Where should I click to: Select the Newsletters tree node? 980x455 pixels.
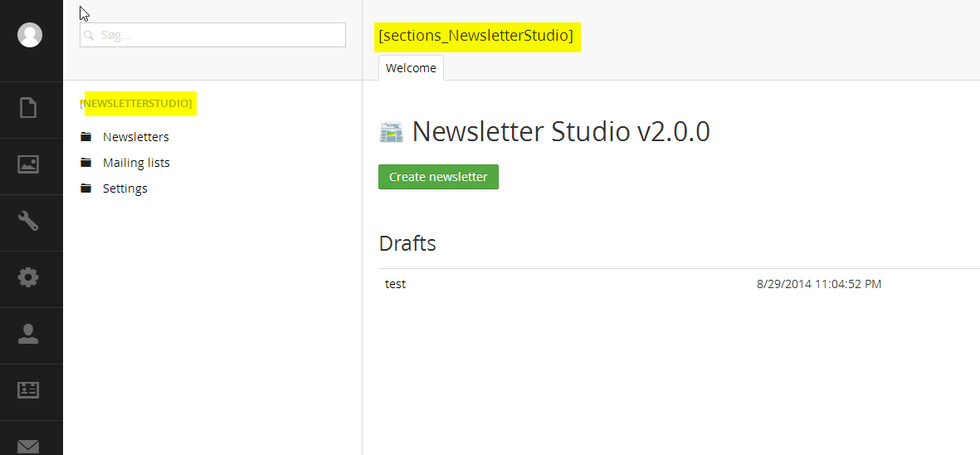(135, 137)
